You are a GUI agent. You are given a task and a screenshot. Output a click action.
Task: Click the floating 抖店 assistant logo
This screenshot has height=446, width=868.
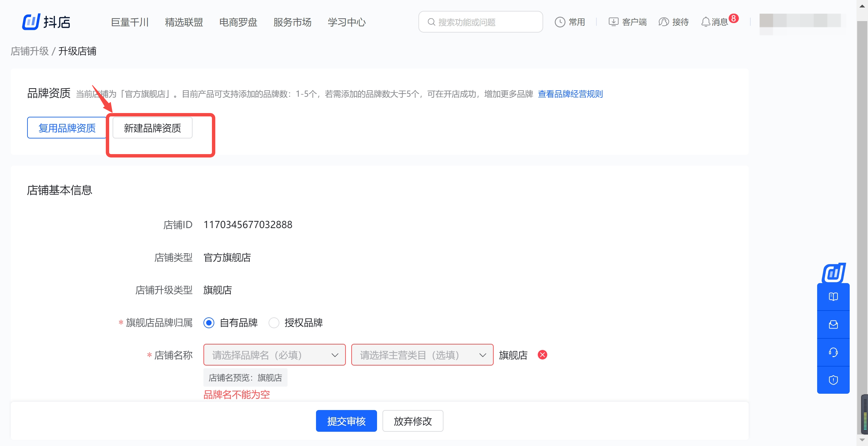pyautogui.click(x=834, y=273)
